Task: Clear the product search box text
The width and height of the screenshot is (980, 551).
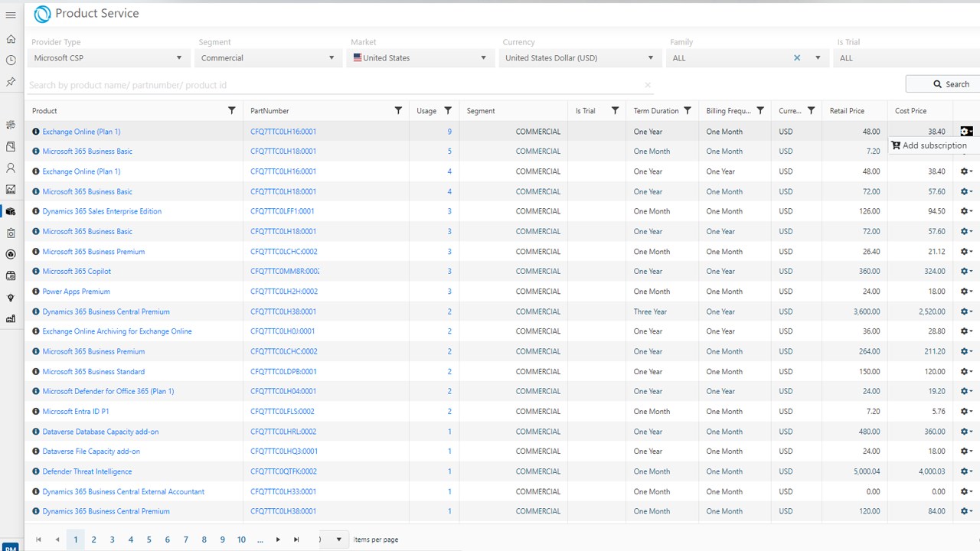Action: 648,85
